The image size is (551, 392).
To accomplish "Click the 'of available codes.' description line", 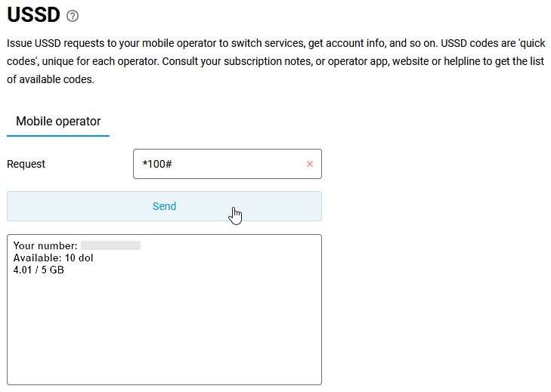I will [51, 79].
